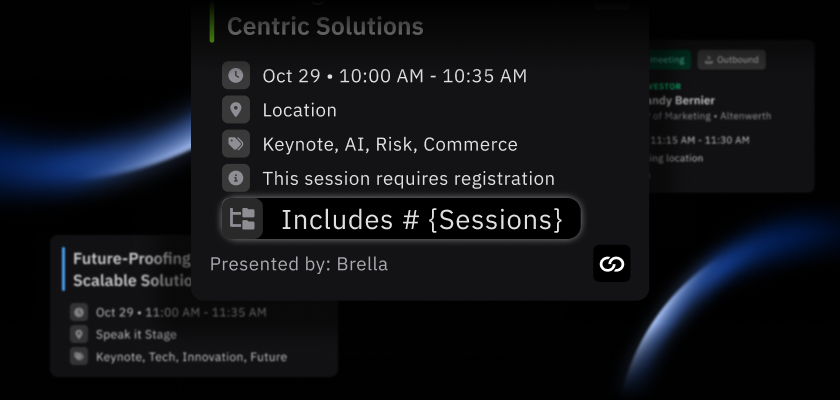The height and width of the screenshot is (400, 840).
Task: Click the clock icon beside 10:00 AM session time
Action: coord(235,75)
